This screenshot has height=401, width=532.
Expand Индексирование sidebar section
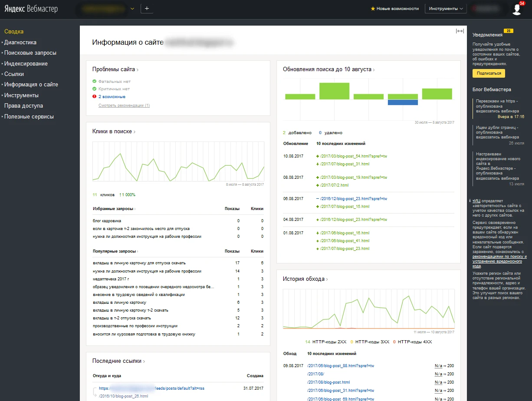pos(26,64)
